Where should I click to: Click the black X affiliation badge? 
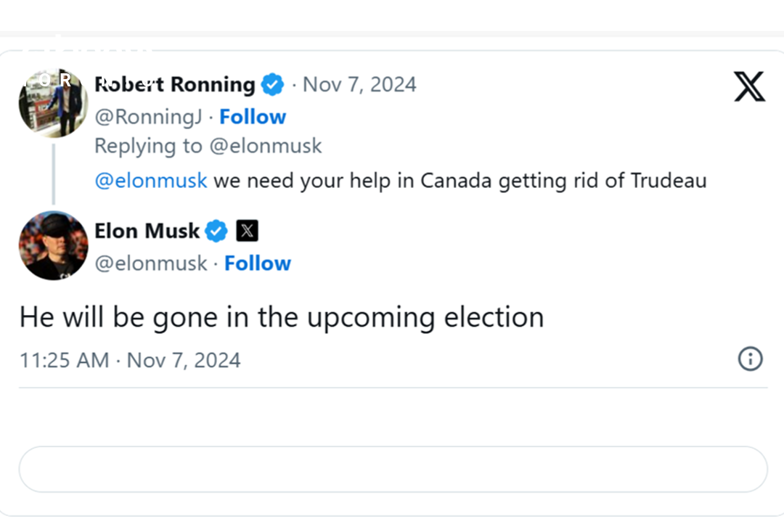[x=248, y=232]
